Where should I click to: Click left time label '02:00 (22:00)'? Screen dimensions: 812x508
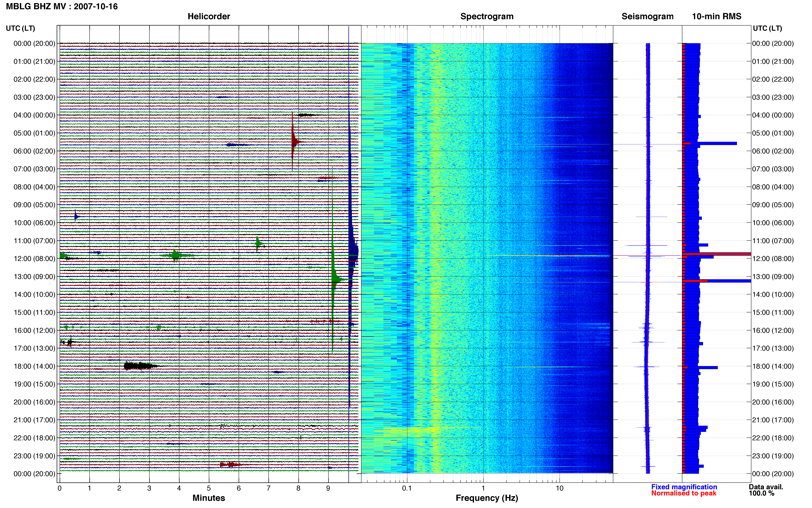point(34,79)
